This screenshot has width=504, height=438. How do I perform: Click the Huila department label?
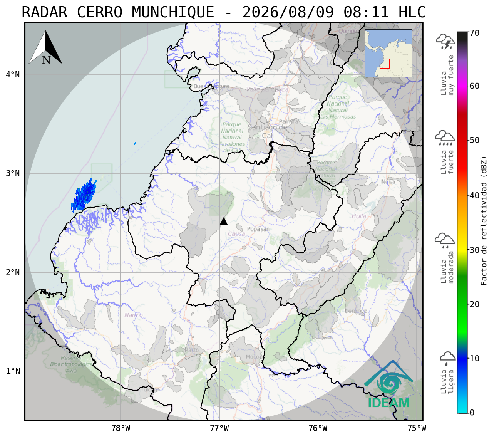point(359,216)
